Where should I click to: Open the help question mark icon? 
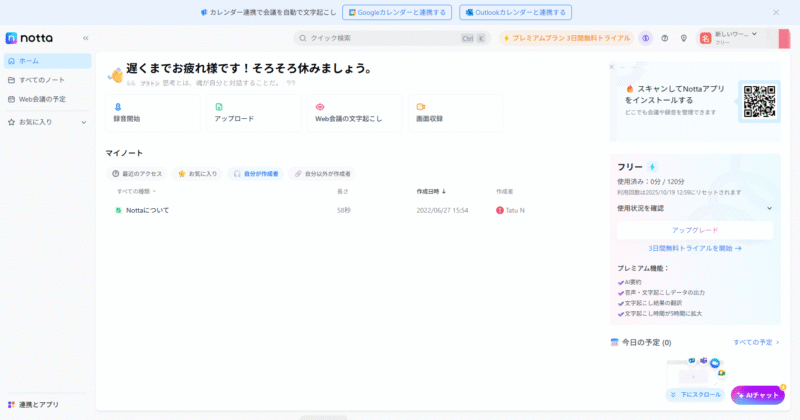pos(665,38)
